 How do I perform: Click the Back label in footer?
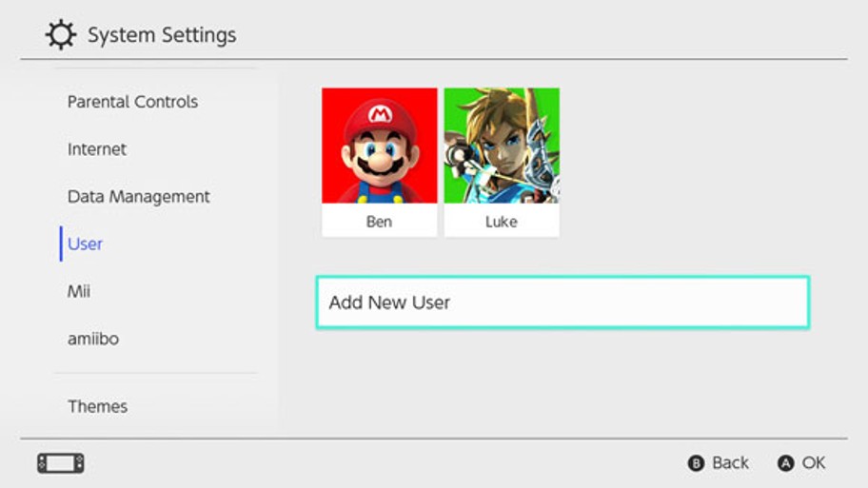[730, 463]
